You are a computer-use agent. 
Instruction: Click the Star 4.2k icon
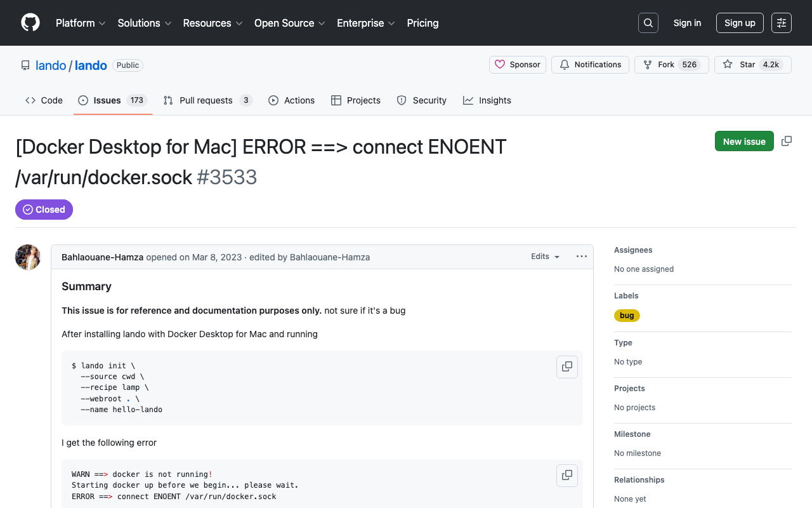[728, 64]
